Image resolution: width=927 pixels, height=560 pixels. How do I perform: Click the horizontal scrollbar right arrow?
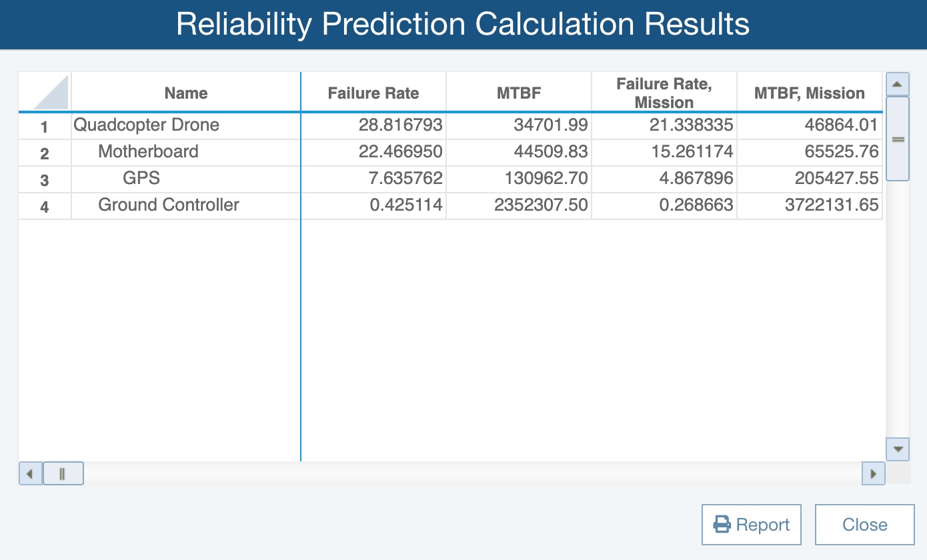[874, 474]
